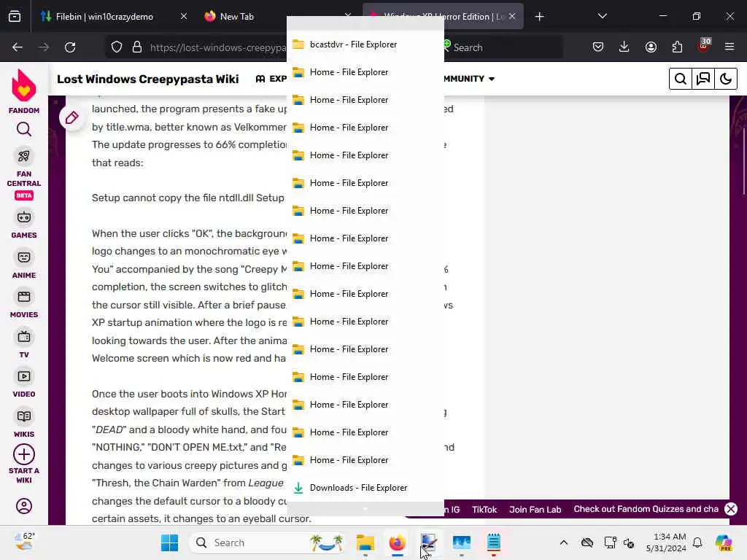Click the extension icon with 30 badge
The width and height of the screenshot is (747, 560).
pos(704,46)
